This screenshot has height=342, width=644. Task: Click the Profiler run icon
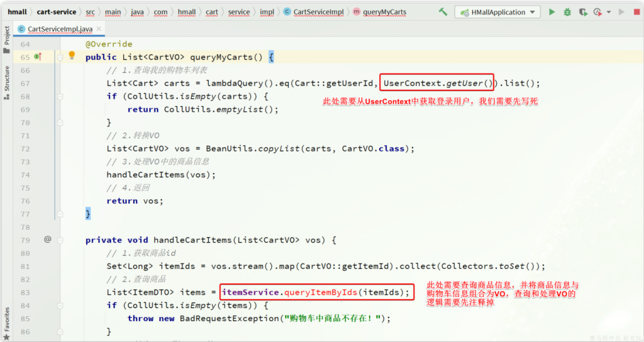(x=596, y=12)
